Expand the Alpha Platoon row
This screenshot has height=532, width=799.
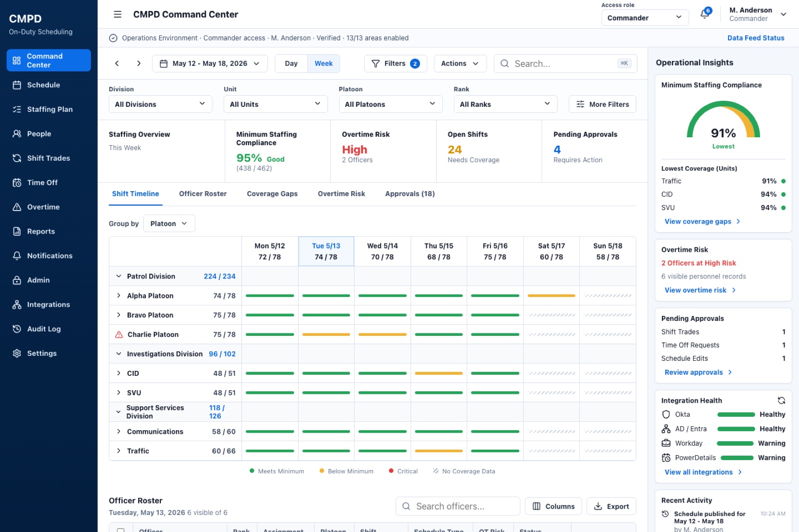coord(119,295)
